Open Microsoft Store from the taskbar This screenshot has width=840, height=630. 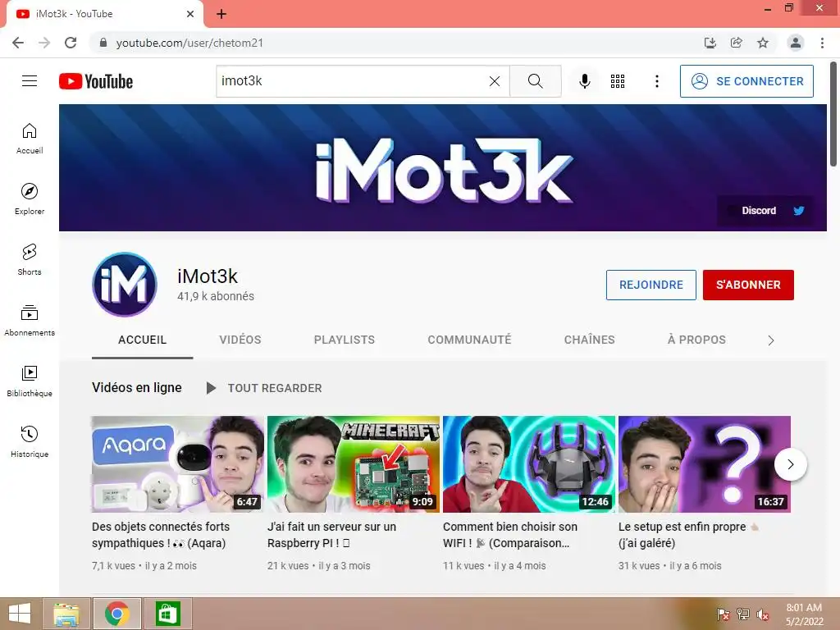click(167, 614)
